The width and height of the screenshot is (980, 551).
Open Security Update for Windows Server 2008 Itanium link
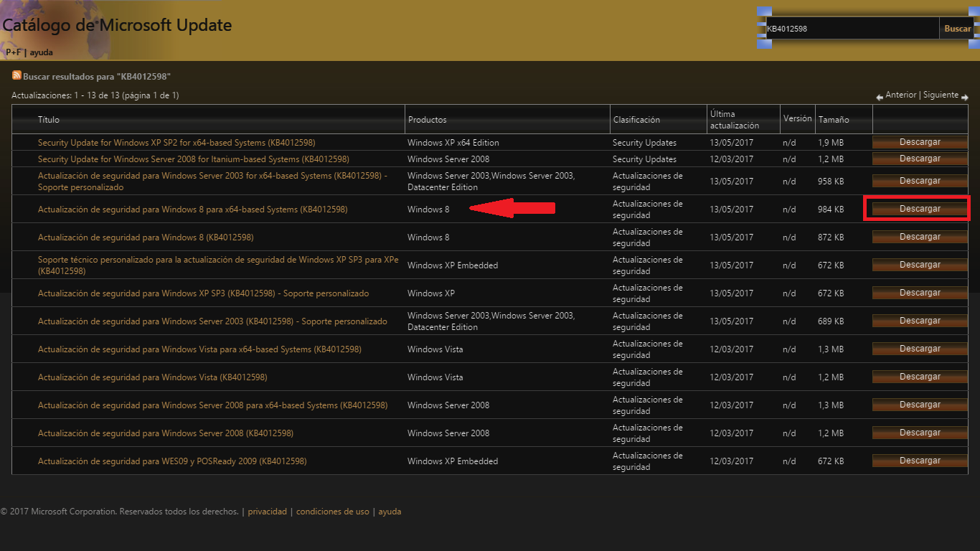[x=194, y=159]
